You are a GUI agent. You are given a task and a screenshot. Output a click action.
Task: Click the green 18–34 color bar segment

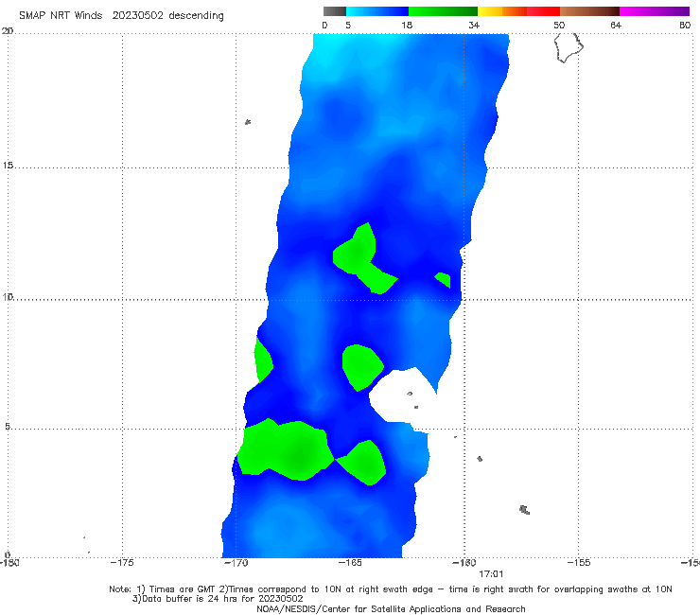(x=443, y=11)
